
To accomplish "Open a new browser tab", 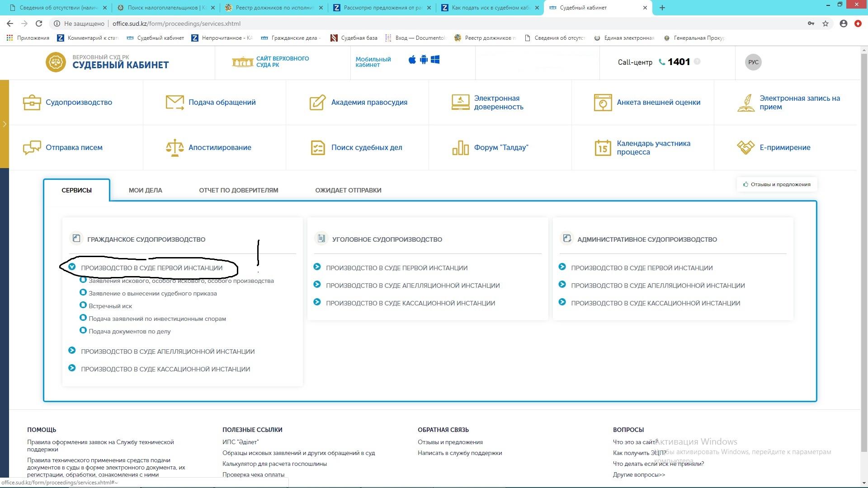I will click(x=662, y=8).
